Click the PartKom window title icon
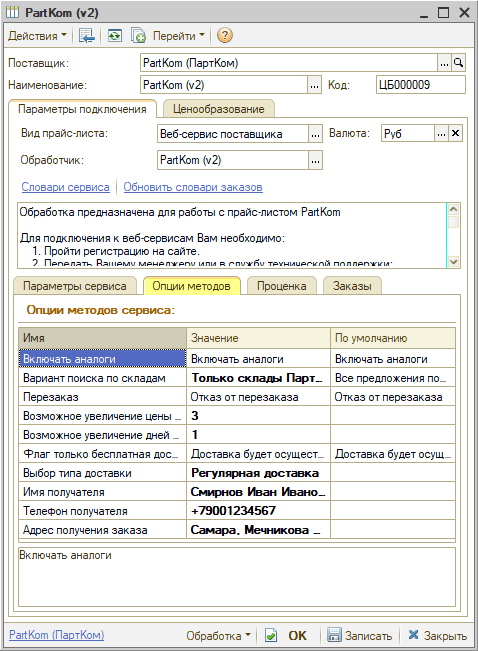The width and height of the screenshot is (478, 651). click(x=12, y=12)
